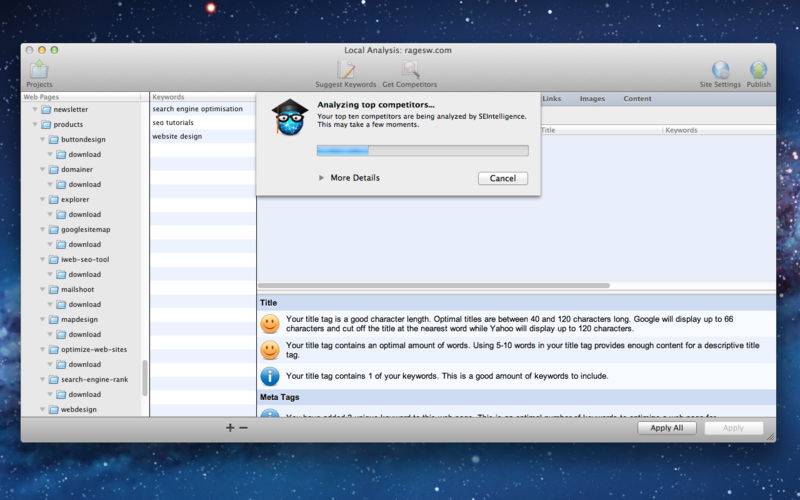Collapse the domainer tree node
Screen dimensions: 800x500
tap(42, 169)
